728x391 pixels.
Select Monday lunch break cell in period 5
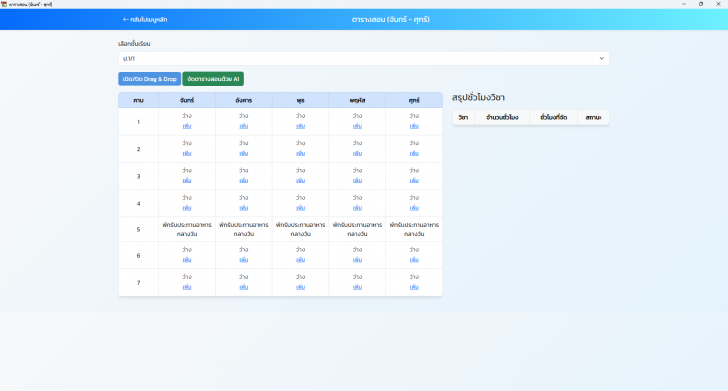tap(187, 229)
